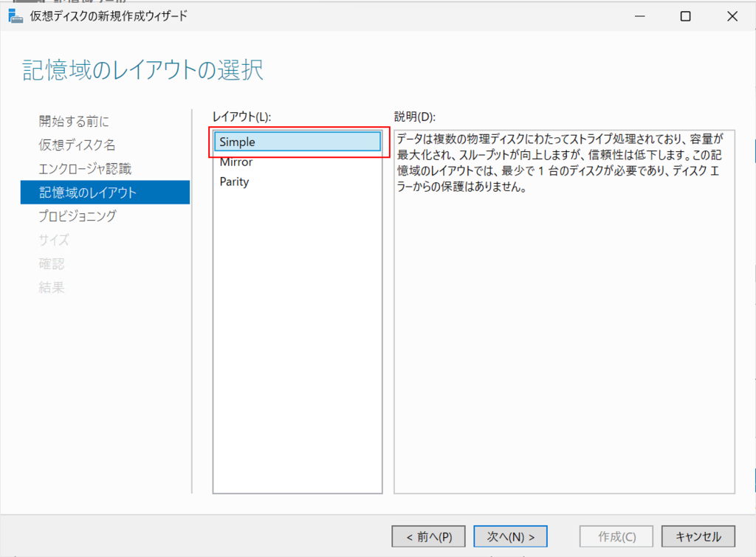This screenshot has width=756, height=557.
Task: Maximize the wizard window
Action: coord(685,16)
